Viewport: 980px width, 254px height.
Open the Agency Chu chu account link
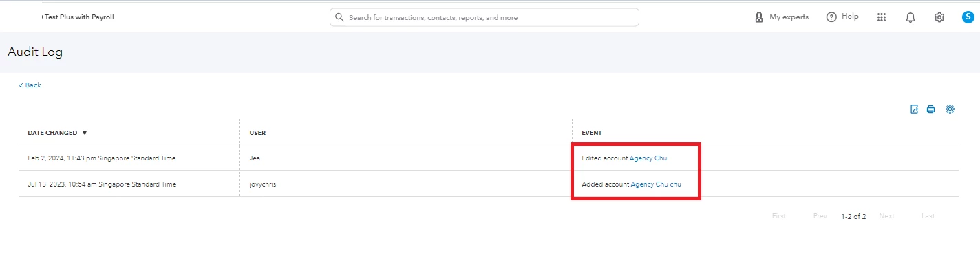656,184
